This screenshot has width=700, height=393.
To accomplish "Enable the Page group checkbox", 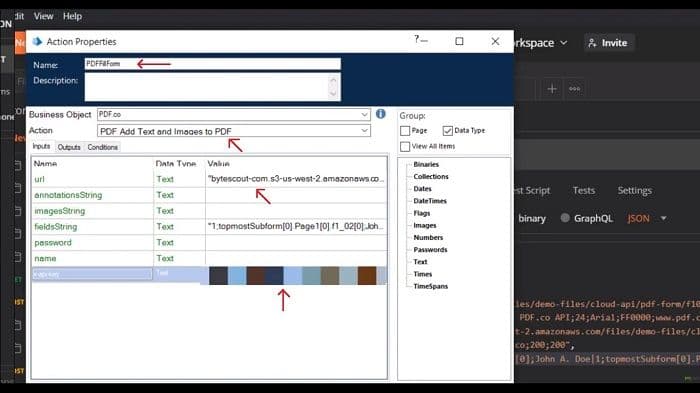I will tap(405, 130).
